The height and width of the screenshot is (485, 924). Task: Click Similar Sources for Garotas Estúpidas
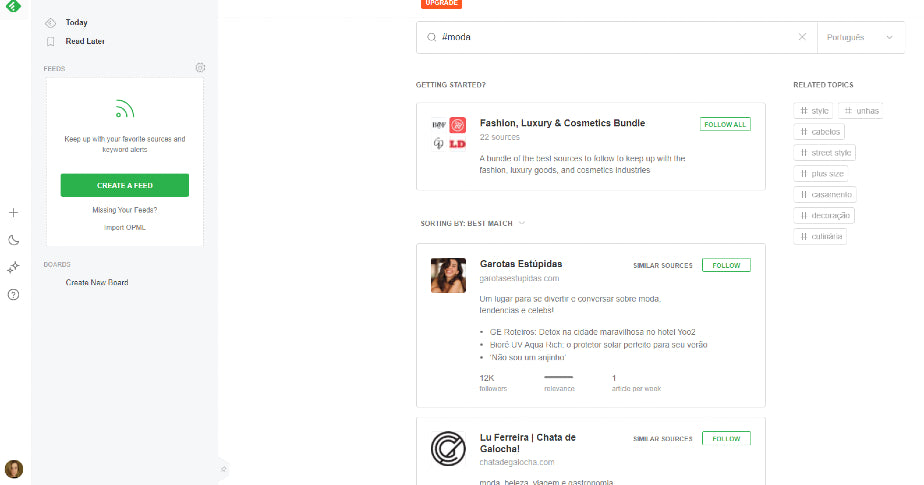(x=662, y=266)
